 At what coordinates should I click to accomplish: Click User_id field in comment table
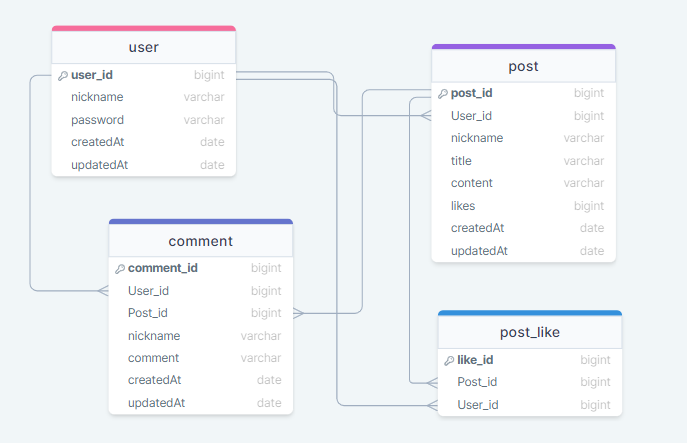tap(201, 291)
